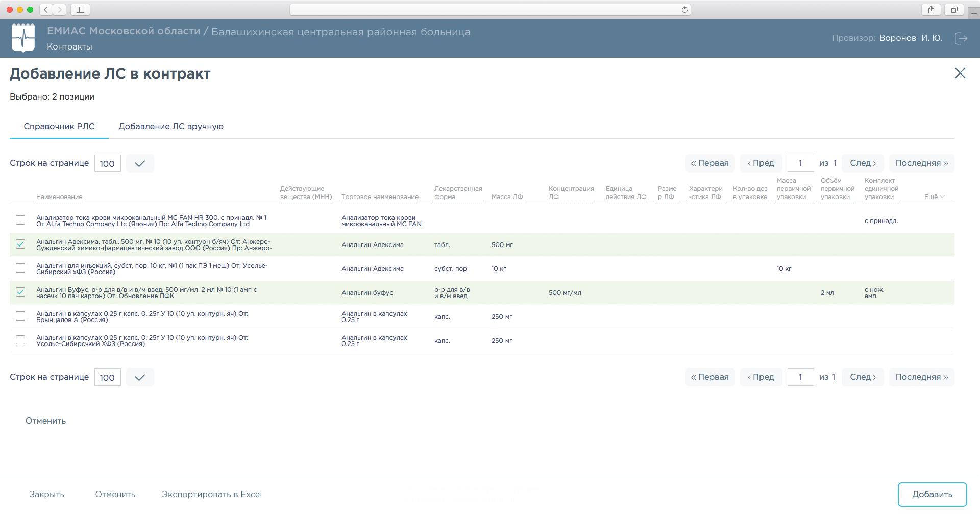Open bottom rows-per-page dropdown chevron
Screen dimensions: 980x517
[140, 378]
